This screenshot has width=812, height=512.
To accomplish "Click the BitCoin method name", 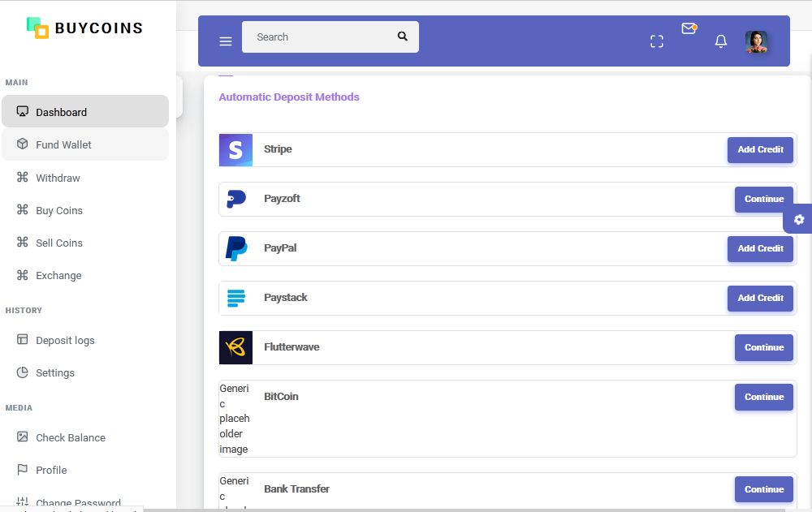I will (x=281, y=397).
